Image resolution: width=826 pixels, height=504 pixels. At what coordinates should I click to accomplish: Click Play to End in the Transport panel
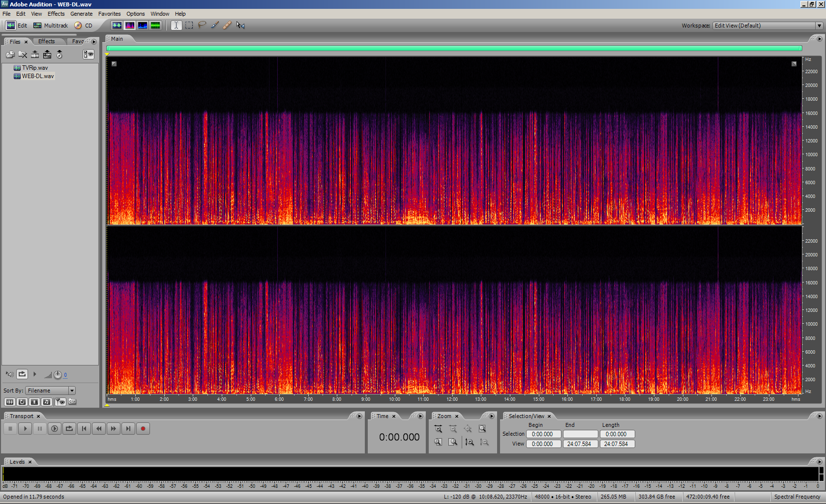(55, 429)
